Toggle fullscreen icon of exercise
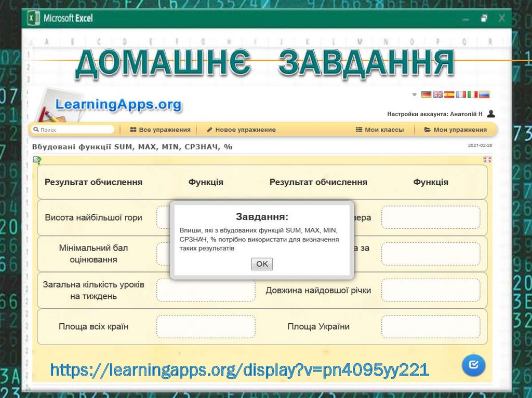This screenshot has height=398, width=532. click(x=487, y=159)
